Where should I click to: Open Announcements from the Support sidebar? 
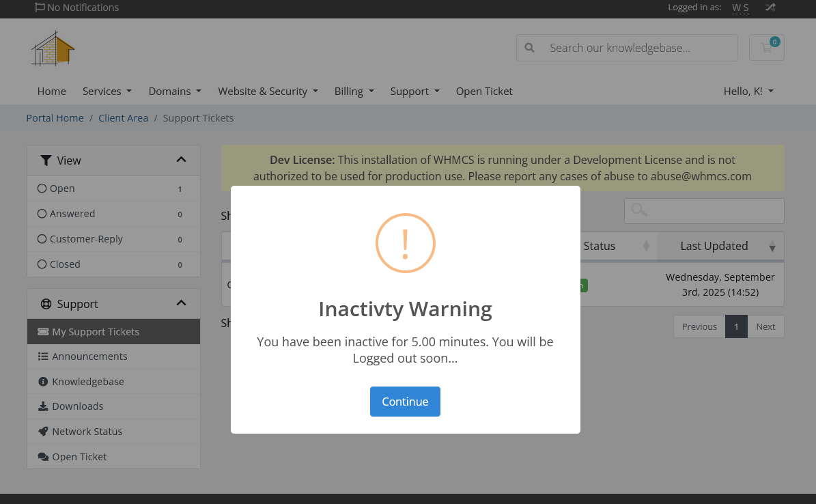coord(89,356)
